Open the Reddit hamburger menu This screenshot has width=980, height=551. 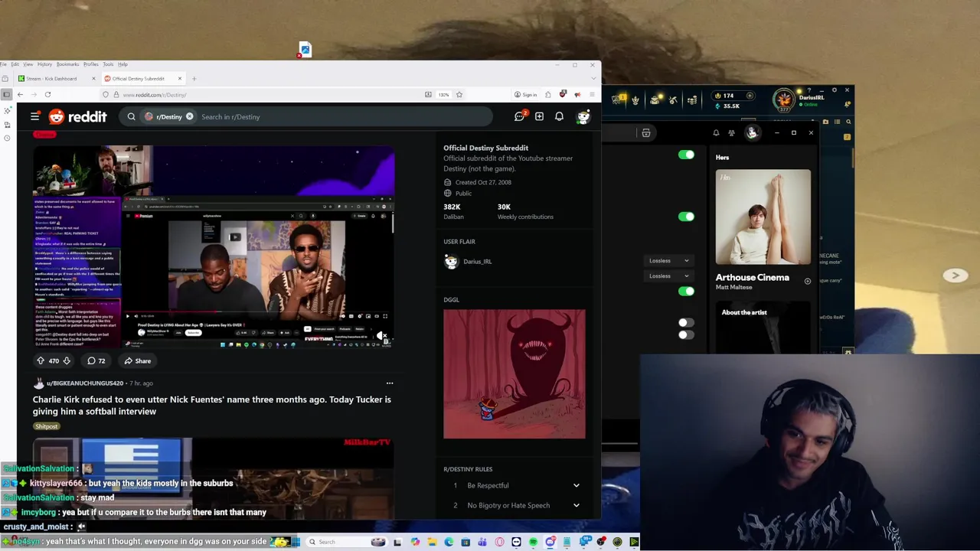click(34, 116)
